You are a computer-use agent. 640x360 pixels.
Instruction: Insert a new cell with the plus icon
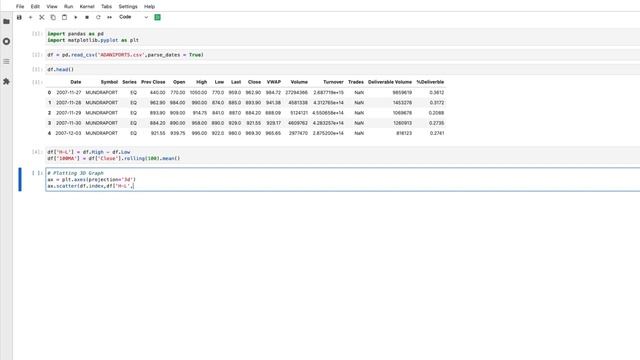coord(30,17)
